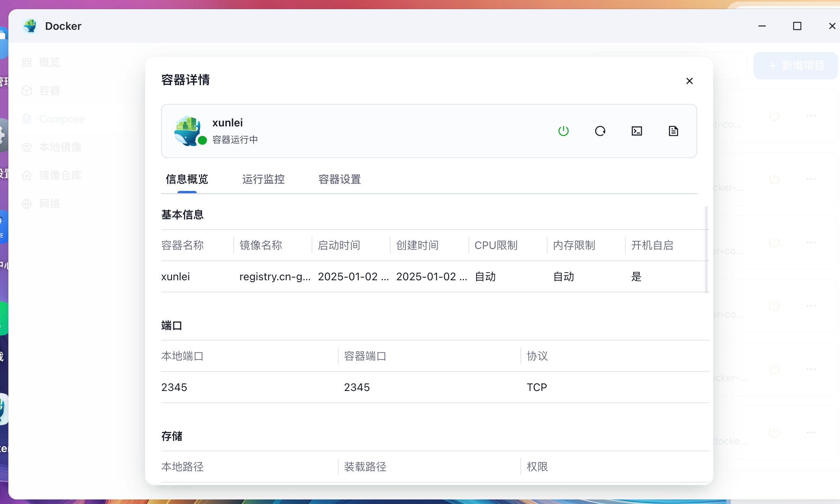Switch to the 运行监控 tab
Image resolution: width=840 pixels, height=504 pixels.
(263, 179)
